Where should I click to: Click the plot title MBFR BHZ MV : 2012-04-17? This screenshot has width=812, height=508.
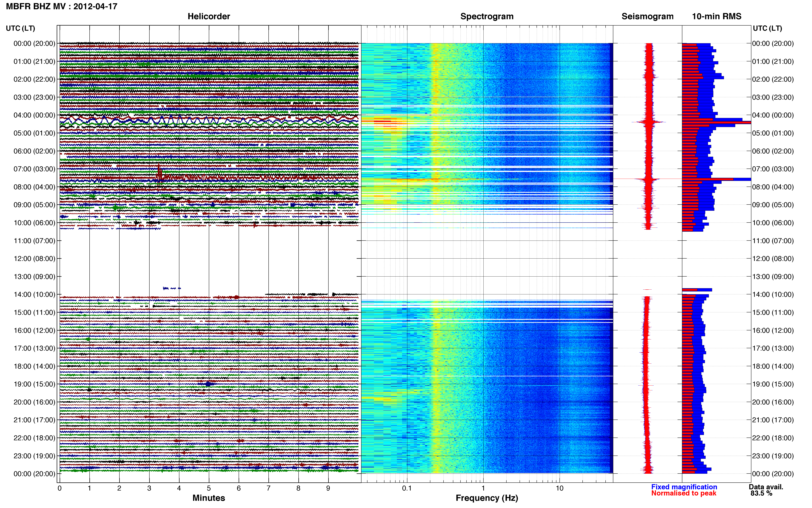[x=62, y=6]
